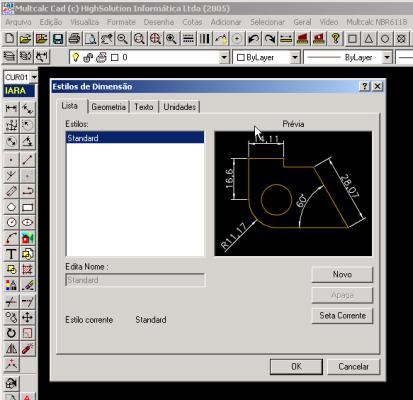Click the Redo arrow icon
Image resolution: width=413 pixels, height=400 pixels.
point(270,39)
